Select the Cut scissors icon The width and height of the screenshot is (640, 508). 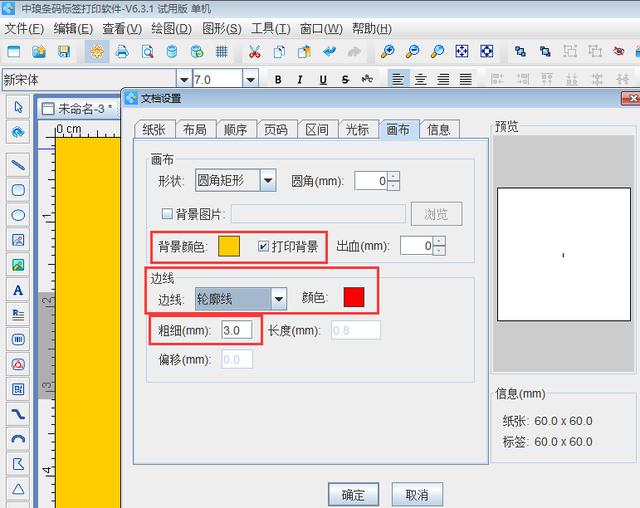[x=254, y=51]
